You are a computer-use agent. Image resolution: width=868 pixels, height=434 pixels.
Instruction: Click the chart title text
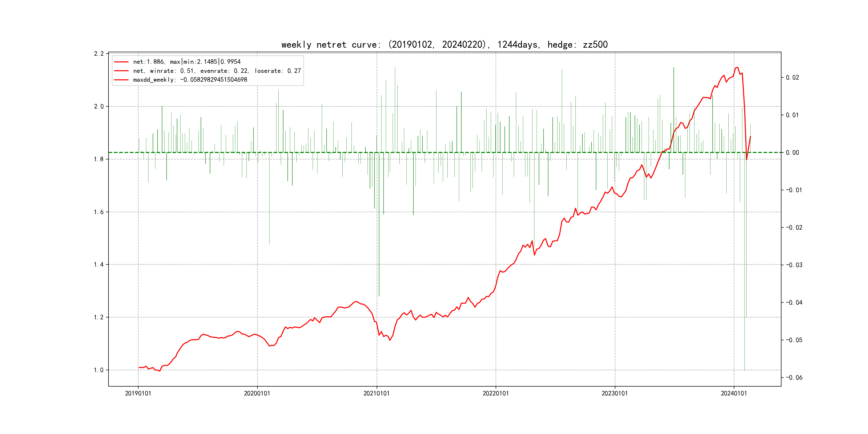click(x=444, y=45)
